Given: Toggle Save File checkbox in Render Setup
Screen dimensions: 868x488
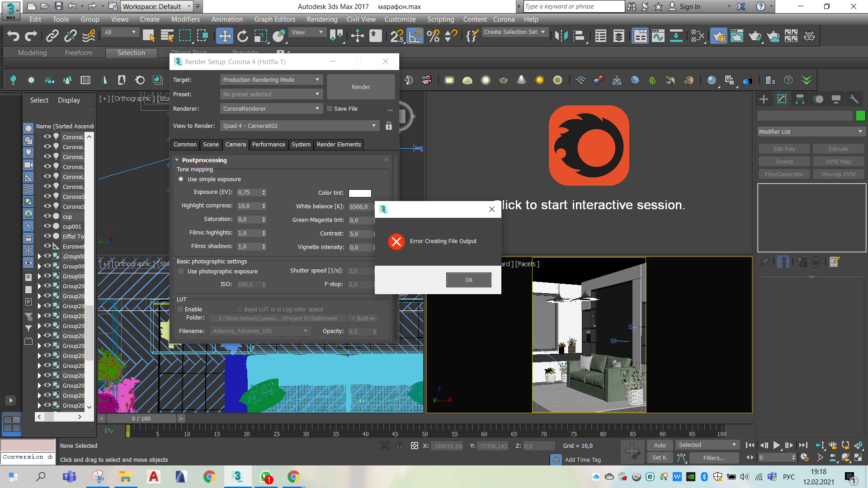Looking at the screenshot, I should click(x=330, y=108).
